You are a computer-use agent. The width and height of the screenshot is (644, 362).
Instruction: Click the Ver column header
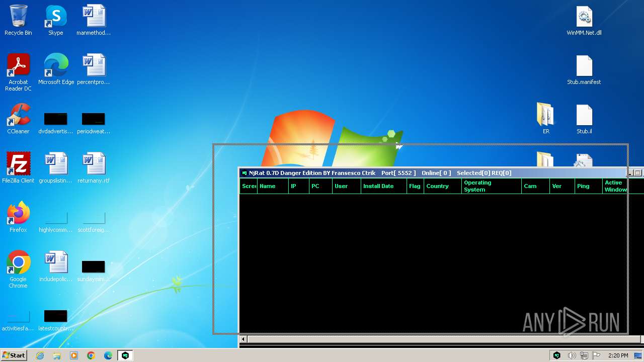[562, 186]
